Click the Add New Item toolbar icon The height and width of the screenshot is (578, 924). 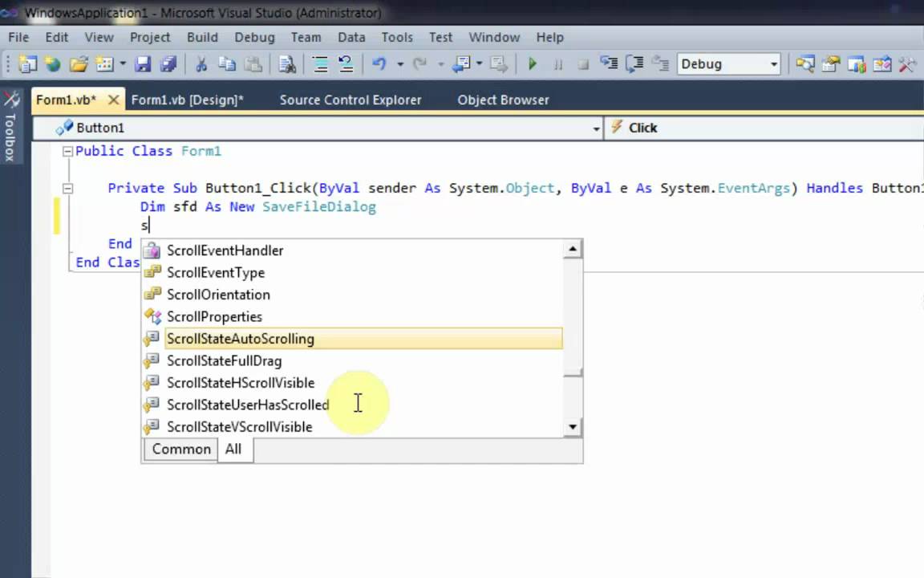coord(105,63)
